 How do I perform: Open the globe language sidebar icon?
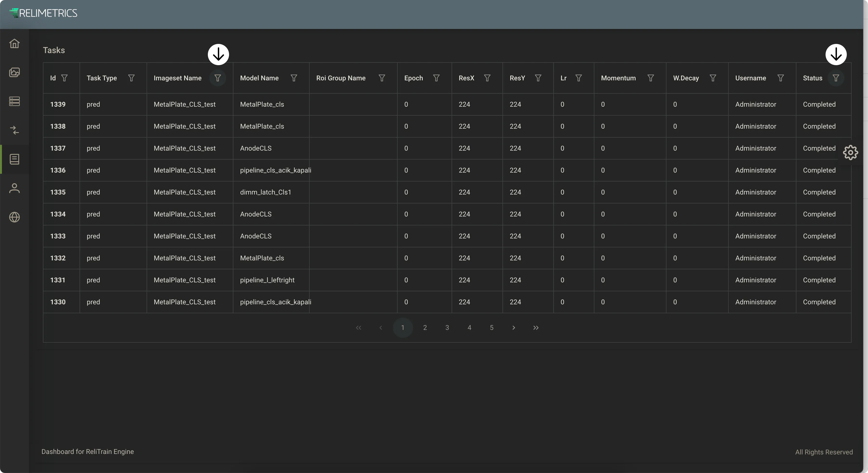tap(14, 217)
